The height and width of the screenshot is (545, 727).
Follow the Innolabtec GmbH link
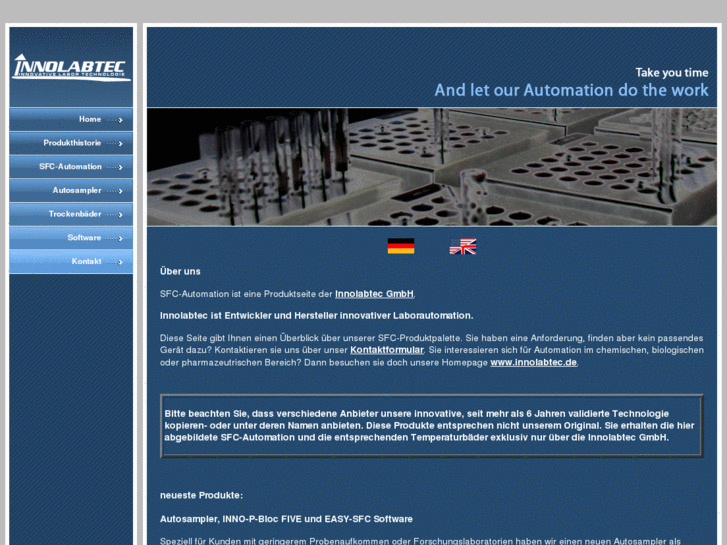tap(374, 294)
